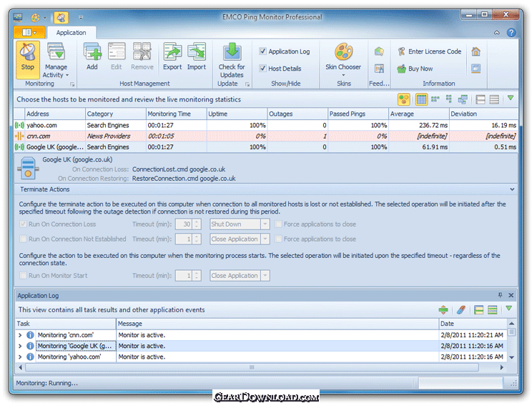Toggle Run On Connection Loss checkbox
The width and height of the screenshot is (532, 403).
pyautogui.click(x=23, y=224)
